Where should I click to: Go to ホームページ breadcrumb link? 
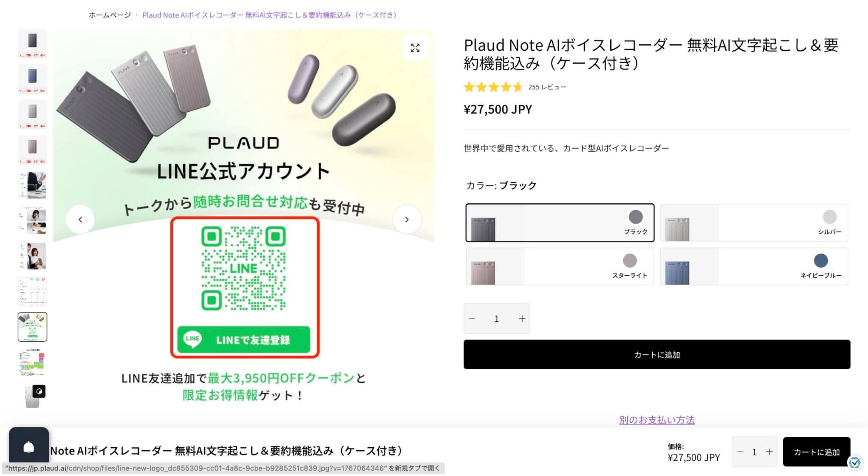pos(110,15)
